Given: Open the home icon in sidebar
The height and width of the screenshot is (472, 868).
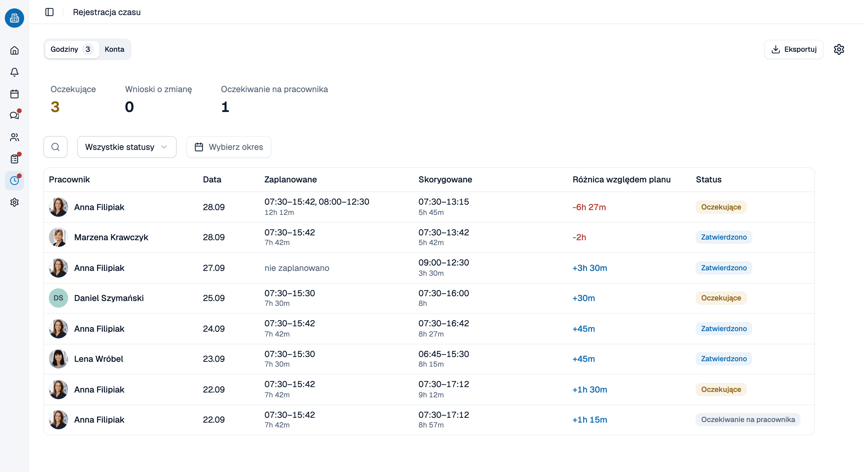Looking at the screenshot, I should [14, 51].
